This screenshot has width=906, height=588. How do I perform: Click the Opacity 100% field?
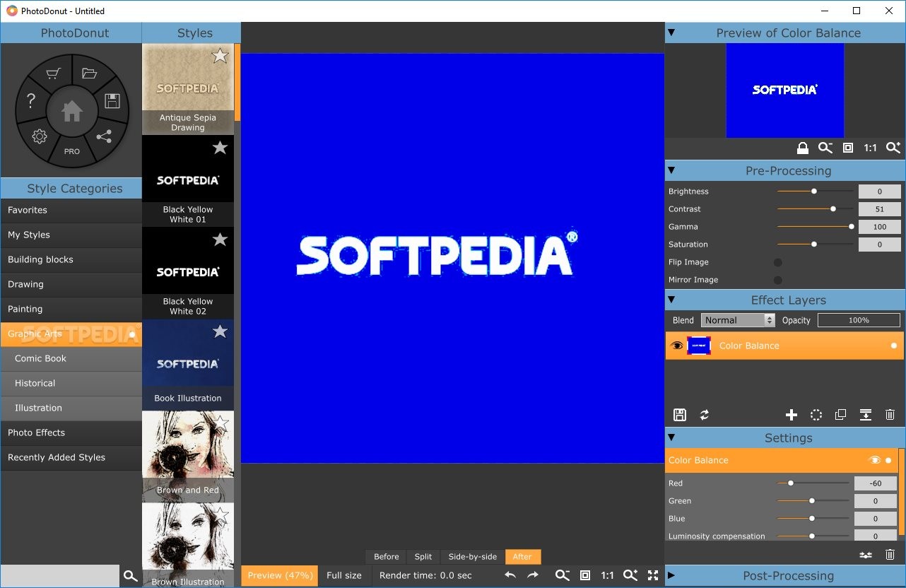click(859, 320)
